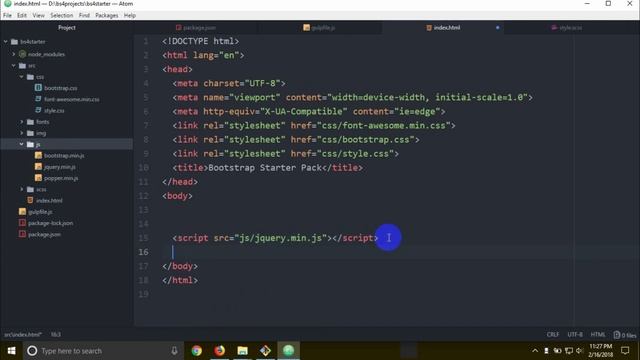Screen dimensions: 640x360
Task: Click the line number 16 in gutter
Action: coord(143,252)
